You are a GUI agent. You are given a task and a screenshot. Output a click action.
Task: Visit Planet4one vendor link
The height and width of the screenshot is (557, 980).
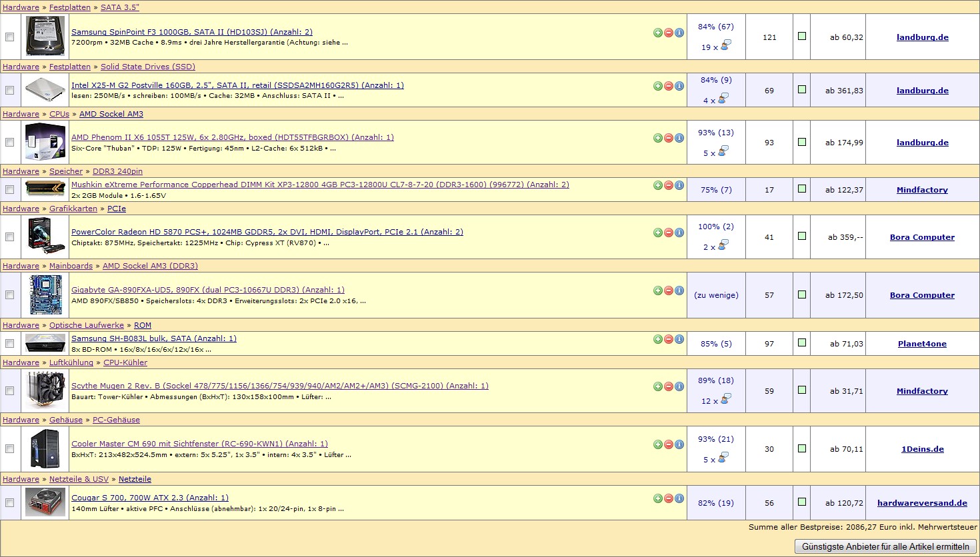point(922,344)
